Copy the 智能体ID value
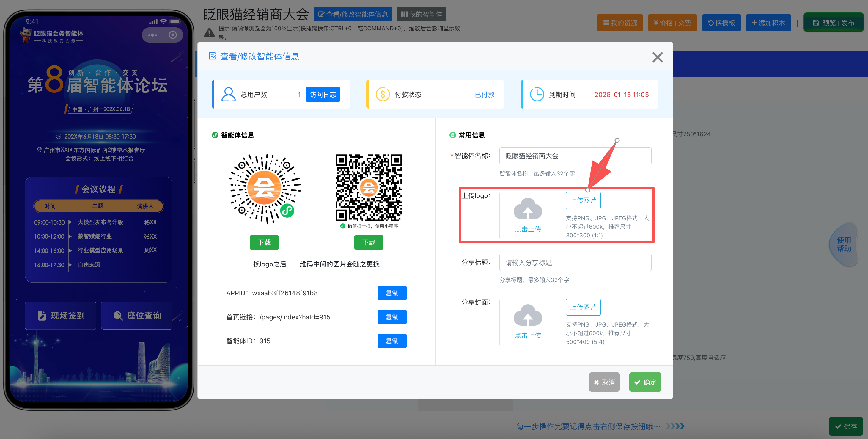Viewport: 868px width, 439px height. coord(391,341)
